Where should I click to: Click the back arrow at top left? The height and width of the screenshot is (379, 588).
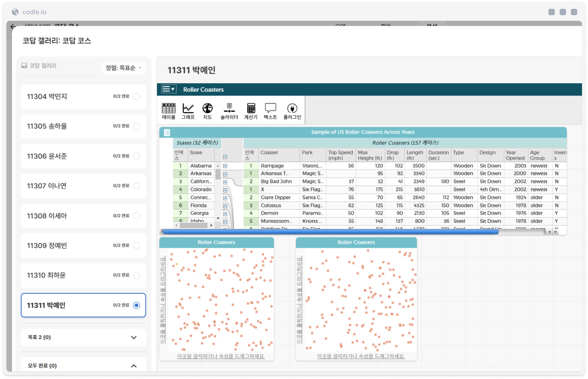[x=13, y=26]
